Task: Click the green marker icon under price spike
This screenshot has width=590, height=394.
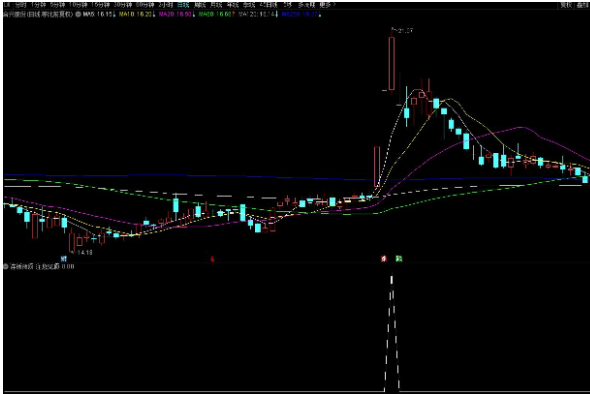Action: tap(399, 259)
